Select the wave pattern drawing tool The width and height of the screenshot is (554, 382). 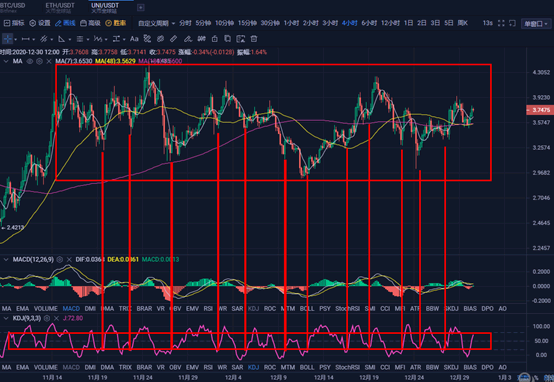click(x=98, y=39)
